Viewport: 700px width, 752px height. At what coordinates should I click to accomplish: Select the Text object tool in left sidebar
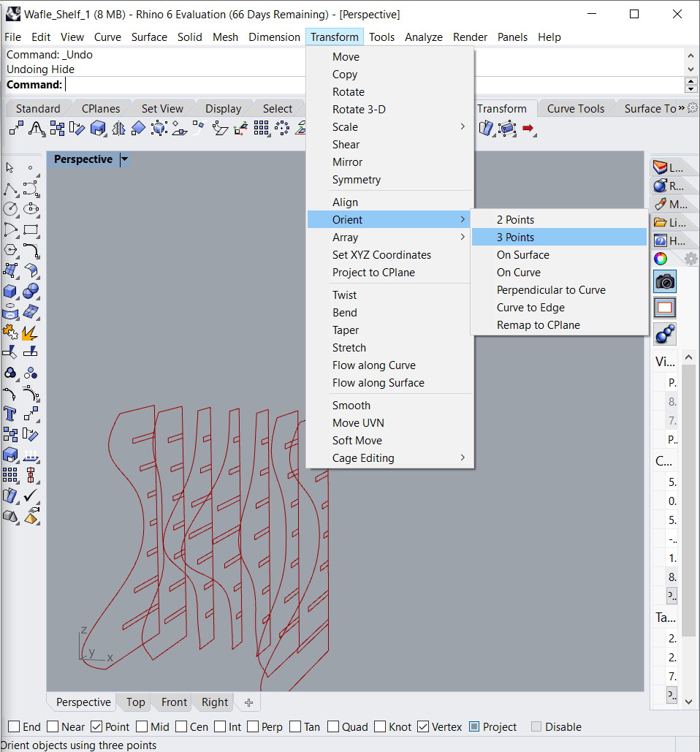point(10,414)
